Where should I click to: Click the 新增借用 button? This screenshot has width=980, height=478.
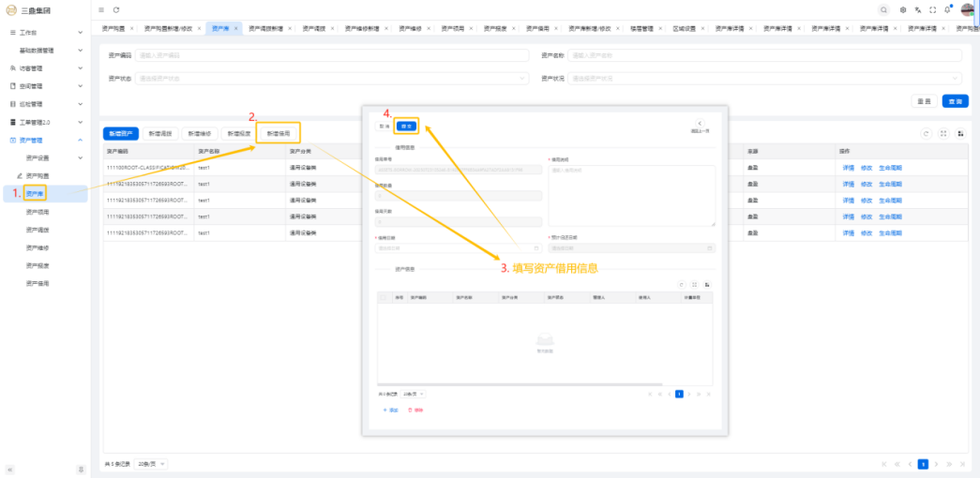tap(279, 134)
